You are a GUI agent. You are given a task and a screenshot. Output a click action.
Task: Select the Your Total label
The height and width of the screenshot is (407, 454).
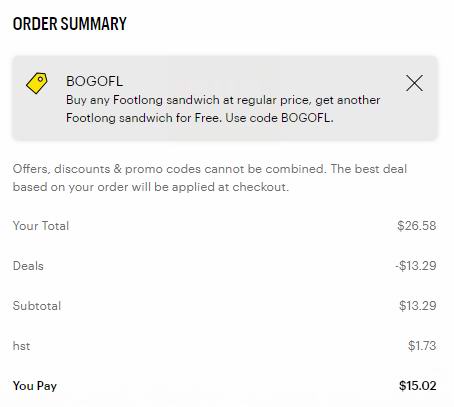coord(41,226)
